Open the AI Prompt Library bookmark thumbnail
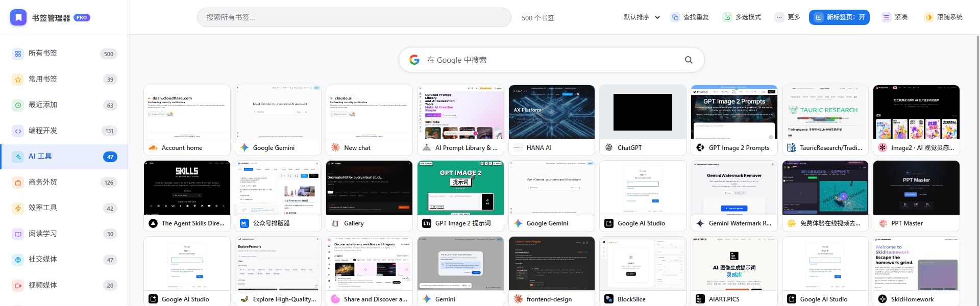Viewport: 980px width, 306px height. click(x=460, y=112)
